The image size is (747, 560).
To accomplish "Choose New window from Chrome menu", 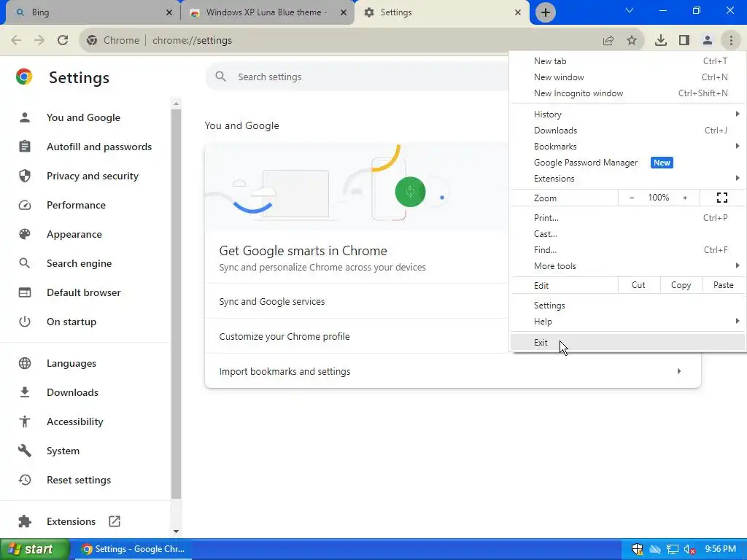I will point(628,77).
